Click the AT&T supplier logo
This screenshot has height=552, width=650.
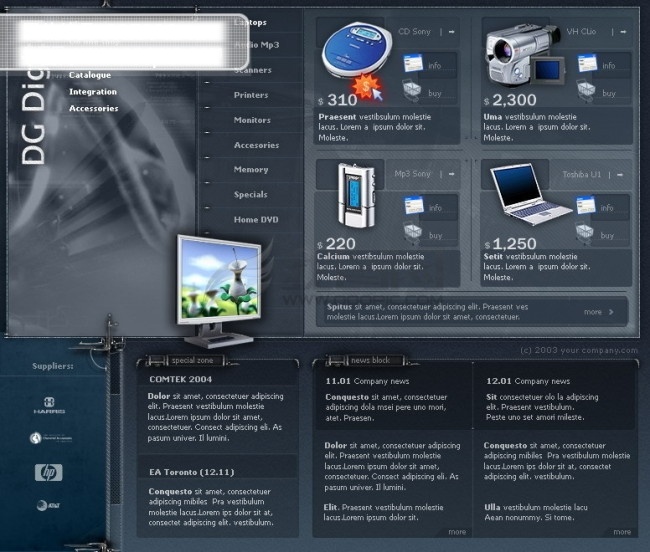click(48, 506)
